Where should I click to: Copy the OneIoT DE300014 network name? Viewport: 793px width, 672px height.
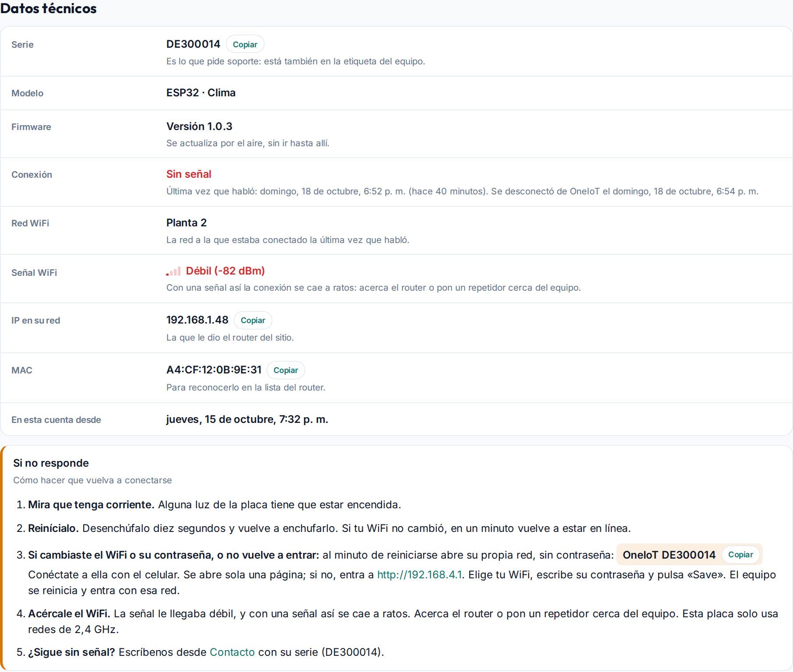tap(740, 554)
